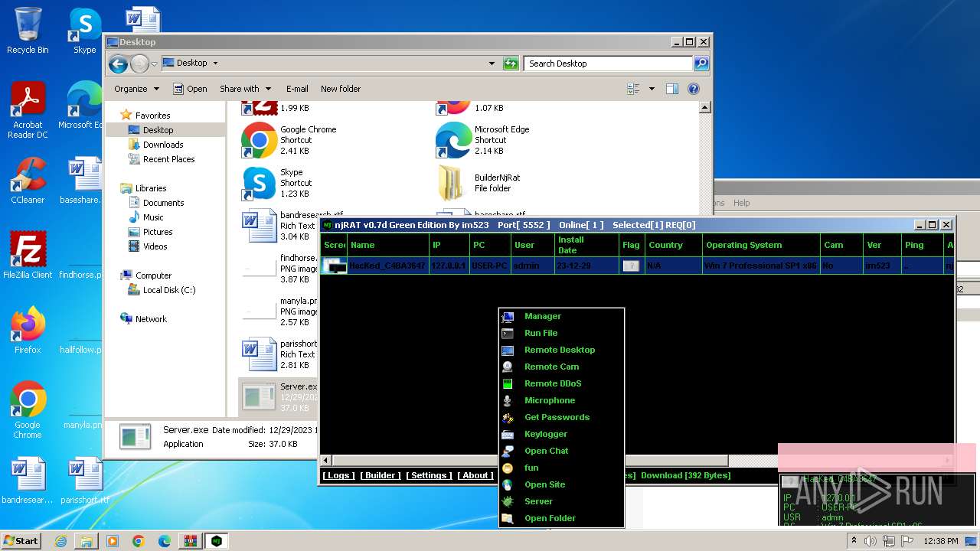Click the njRAT horizontal scrollbar left arrow
The image size is (980, 551).
[326, 460]
